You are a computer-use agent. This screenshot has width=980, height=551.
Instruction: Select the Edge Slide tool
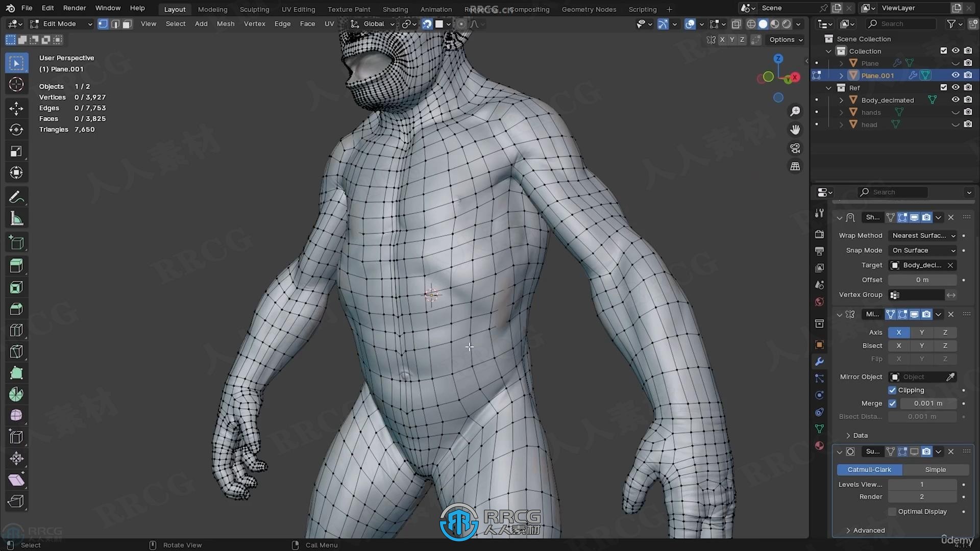[x=16, y=437]
